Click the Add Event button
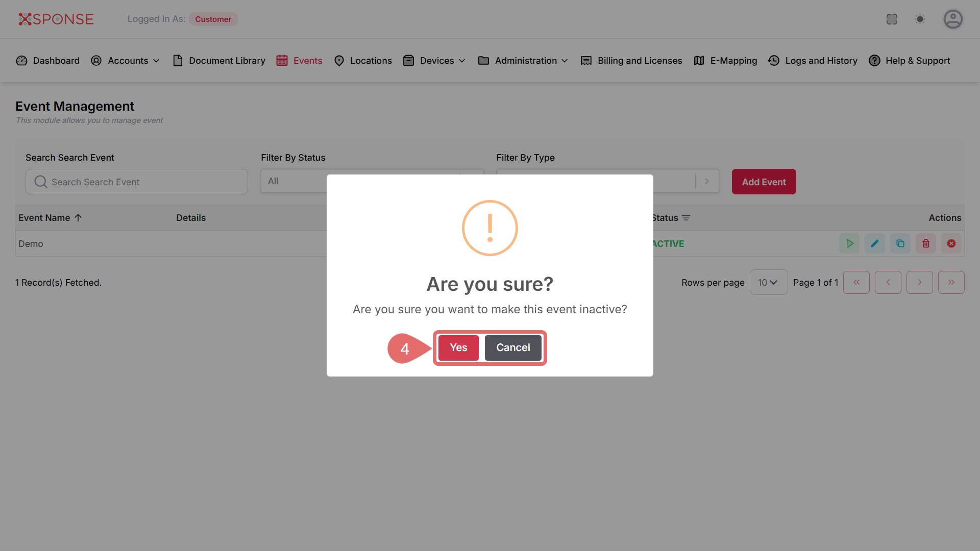Image resolution: width=980 pixels, height=551 pixels. tap(764, 182)
